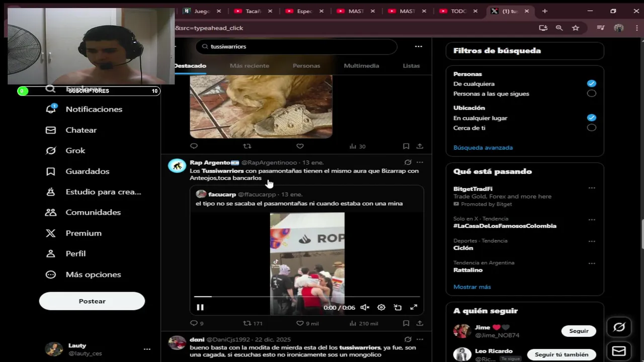Switch to Destacado tab
Image resolution: width=644 pixels, height=362 pixels.
(190, 66)
